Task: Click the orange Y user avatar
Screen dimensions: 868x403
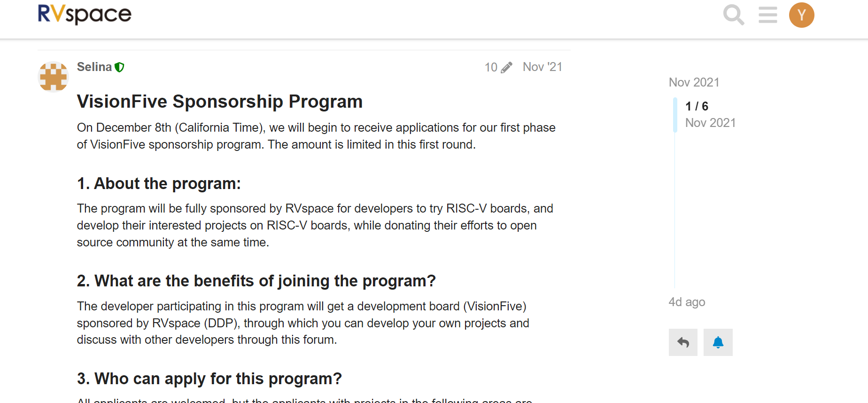Action: (801, 15)
